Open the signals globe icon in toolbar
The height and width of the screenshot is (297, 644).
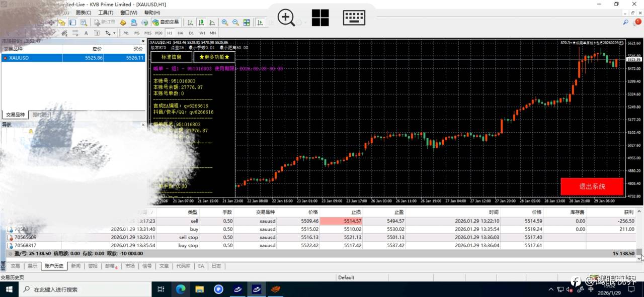click(x=144, y=22)
